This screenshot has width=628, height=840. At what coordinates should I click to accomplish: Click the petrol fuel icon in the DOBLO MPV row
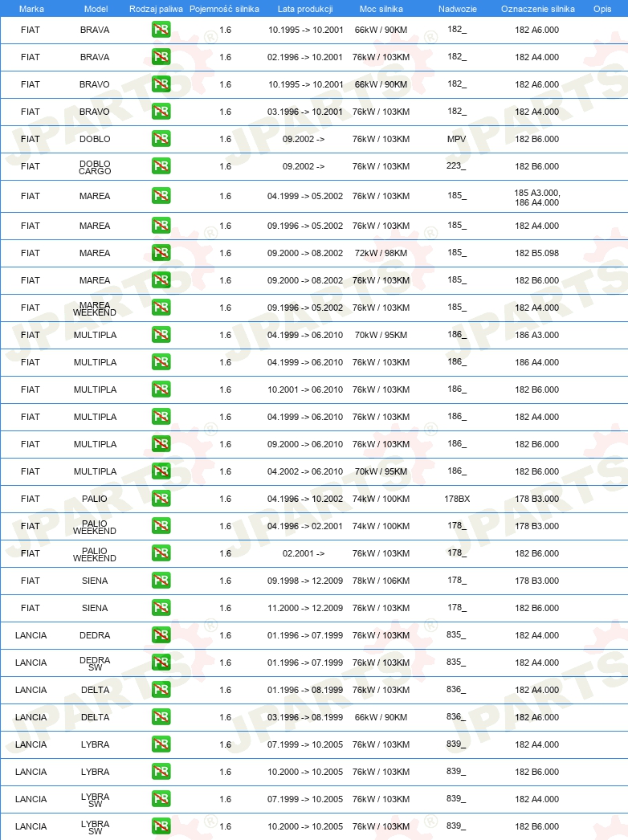(161, 139)
